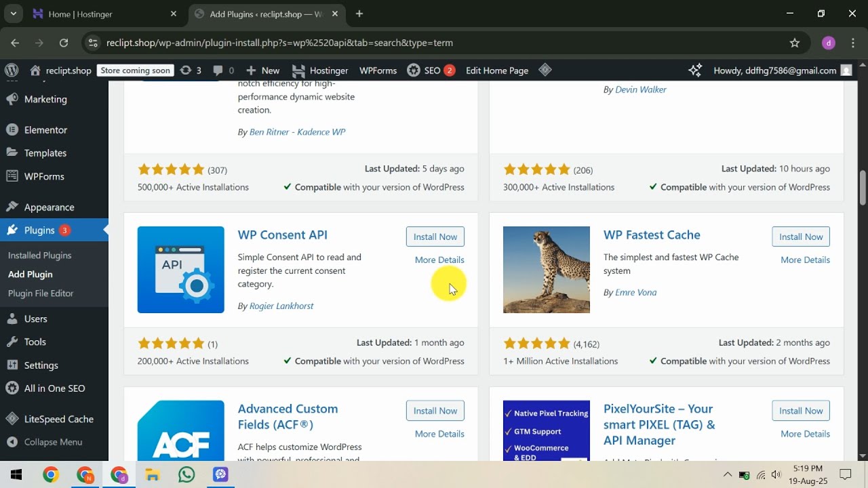This screenshot has width=868, height=488.
Task: Click the cheetah thumbnail for WP Fastest Cache
Action: pyautogui.click(x=547, y=270)
